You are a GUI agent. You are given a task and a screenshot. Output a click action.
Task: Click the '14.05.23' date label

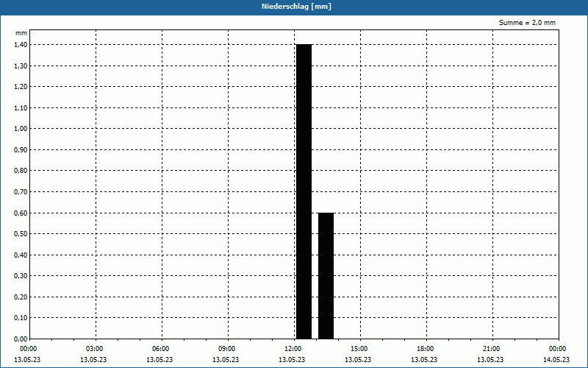tap(556, 360)
